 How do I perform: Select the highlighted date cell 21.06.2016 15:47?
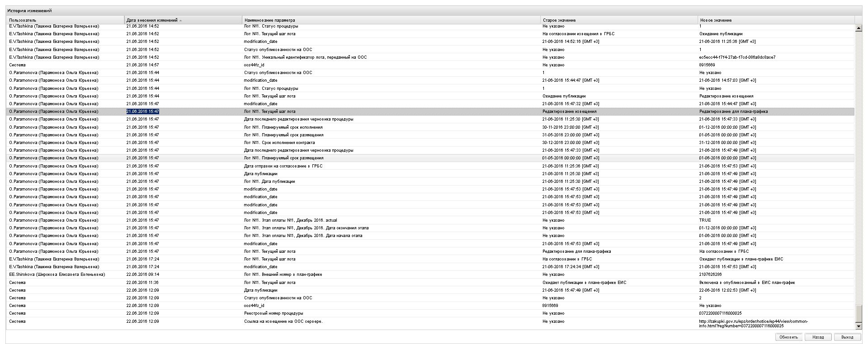click(143, 112)
